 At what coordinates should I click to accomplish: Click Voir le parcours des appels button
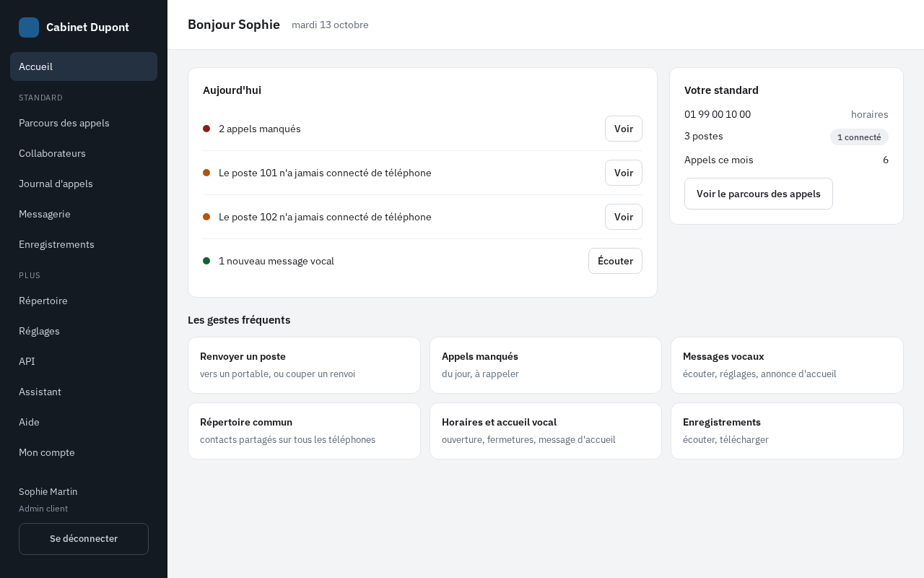pos(759,194)
